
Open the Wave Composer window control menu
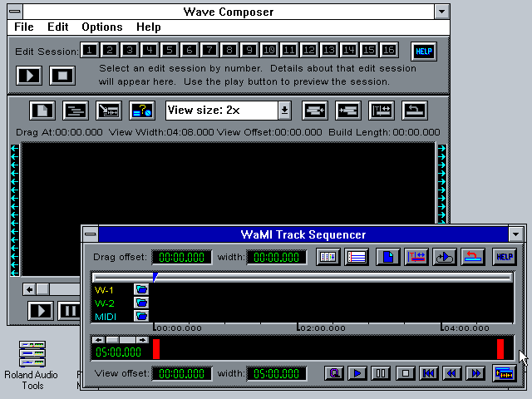tap(15, 12)
